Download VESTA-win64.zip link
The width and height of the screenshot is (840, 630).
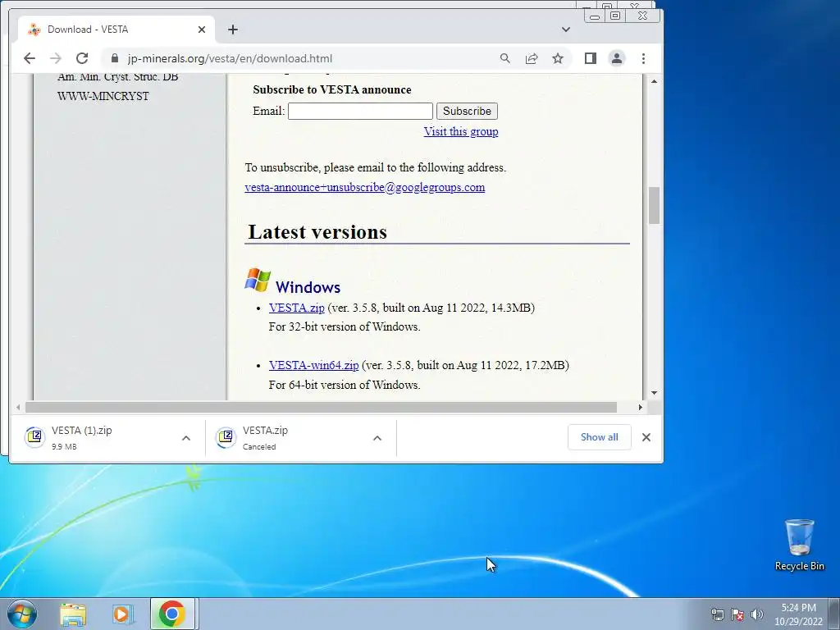point(314,365)
